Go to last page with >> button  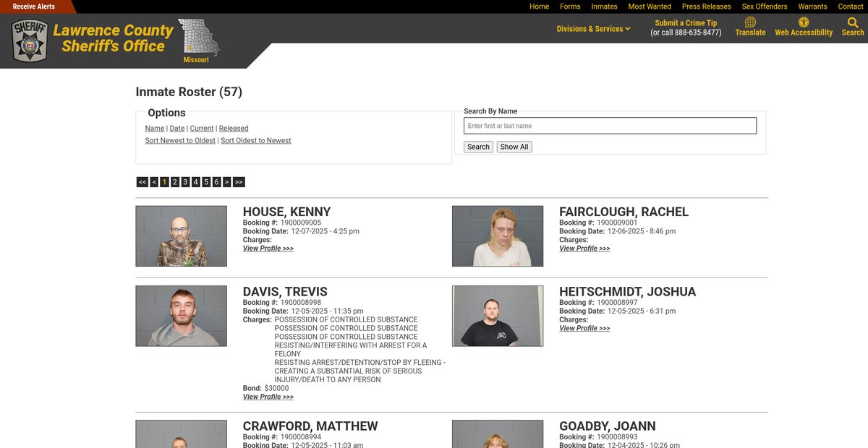tap(239, 182)
